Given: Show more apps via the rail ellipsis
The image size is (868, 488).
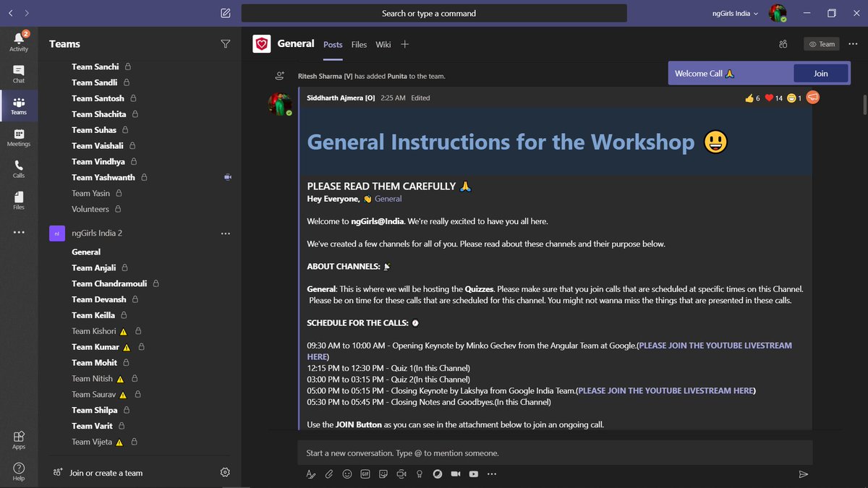Looking at the screenshot, I should pos(19,233).
